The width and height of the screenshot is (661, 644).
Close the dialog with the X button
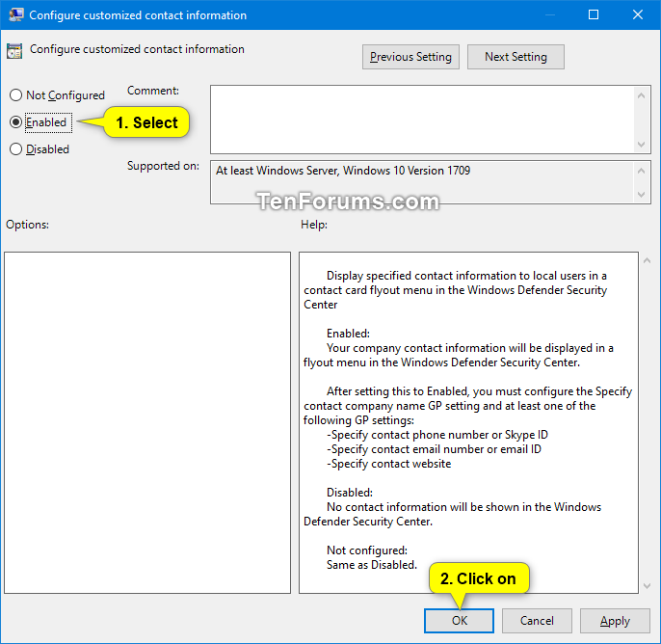[638, 14]
